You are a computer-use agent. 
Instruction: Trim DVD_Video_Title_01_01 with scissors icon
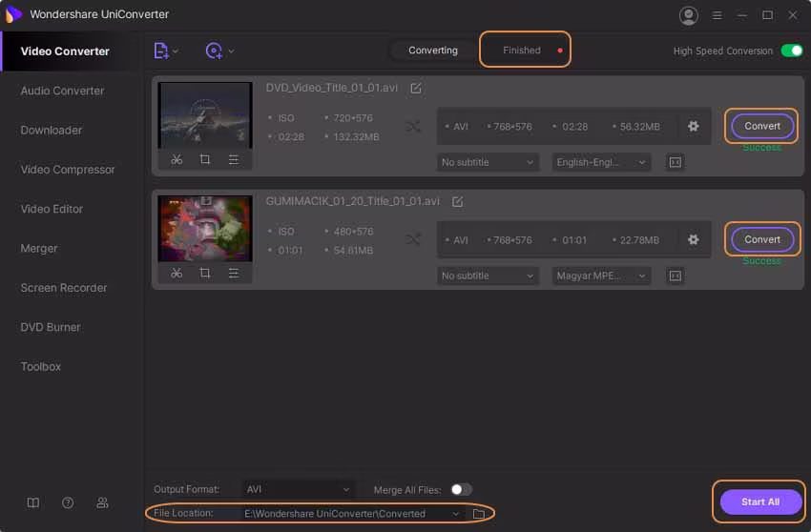[177, 159]
